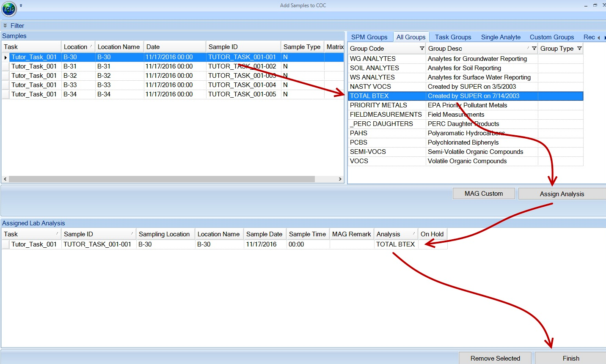Click the MAG Custom button
606x364 pixels.
483,194
